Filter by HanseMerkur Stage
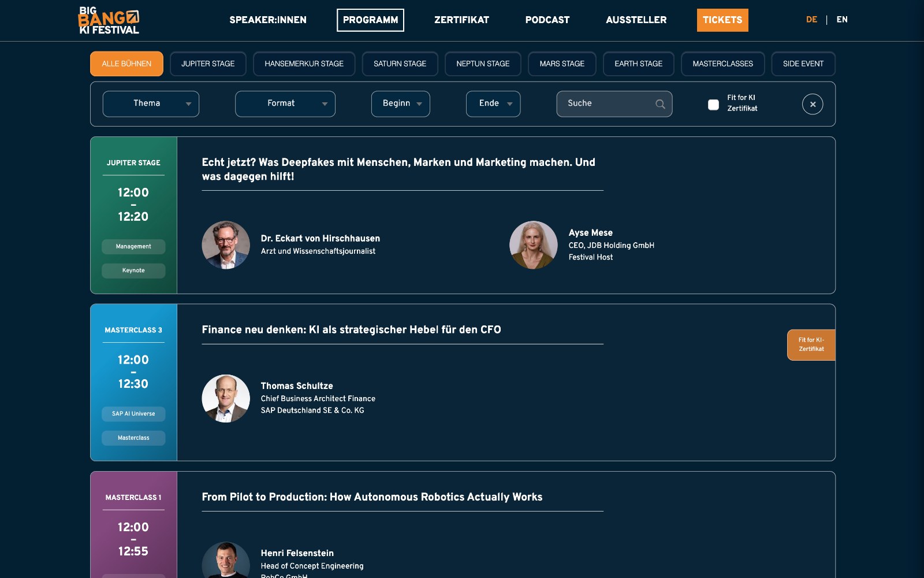924x578 pixels. pos(304,64)
